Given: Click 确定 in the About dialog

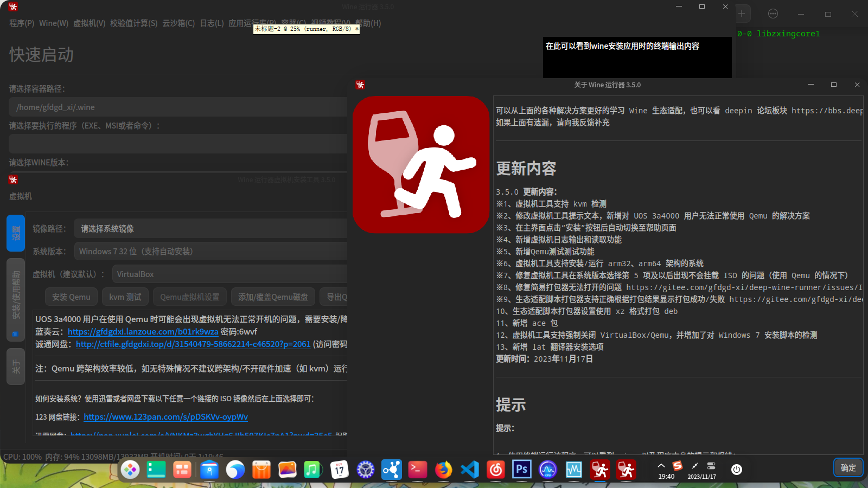Looking at the screenshot, I should (x=848, y=468).
